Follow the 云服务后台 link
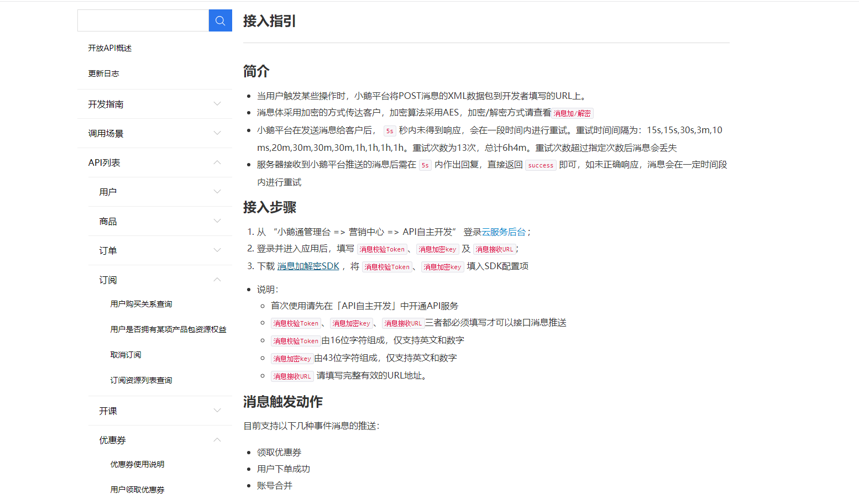The height and width of the screenshot is (504, 859). point(504,232)
